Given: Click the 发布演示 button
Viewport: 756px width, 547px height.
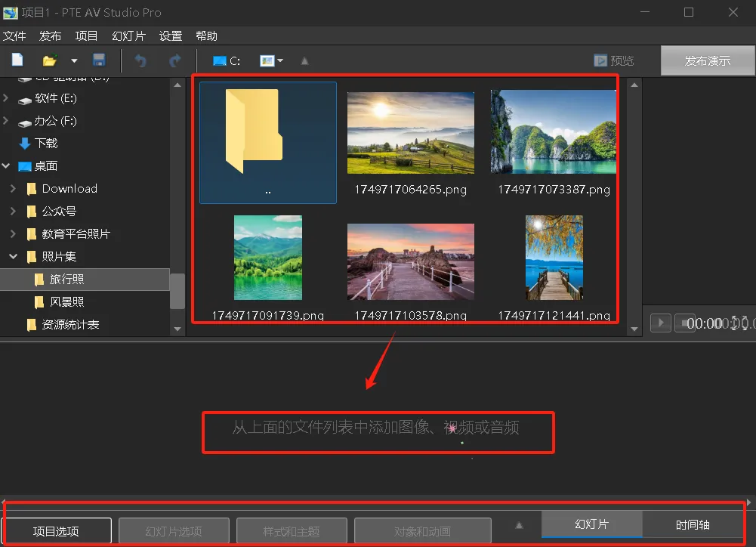Looking at the screenshot, I should pyautogui.click(x=708, y=60).
